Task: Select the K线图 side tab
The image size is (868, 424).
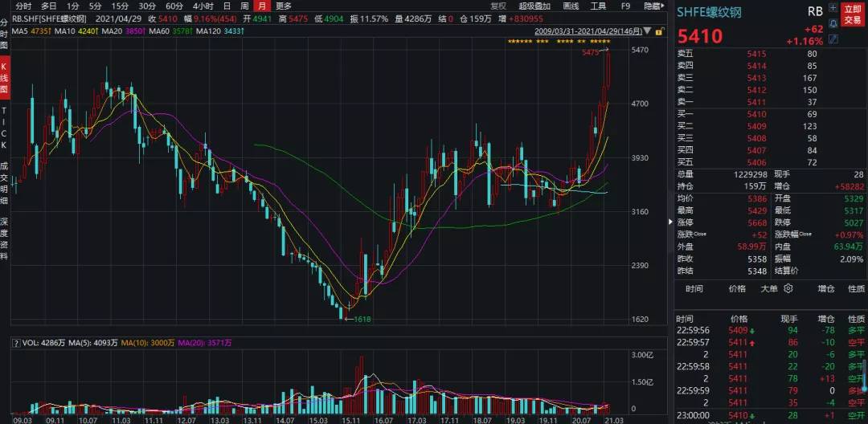Action: click(x=5, y=75)
